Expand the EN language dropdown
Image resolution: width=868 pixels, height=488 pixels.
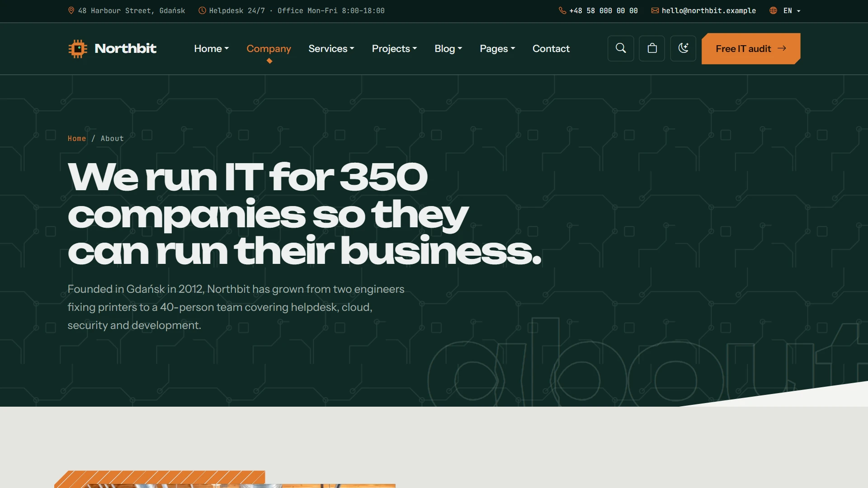tap(792, 10)
